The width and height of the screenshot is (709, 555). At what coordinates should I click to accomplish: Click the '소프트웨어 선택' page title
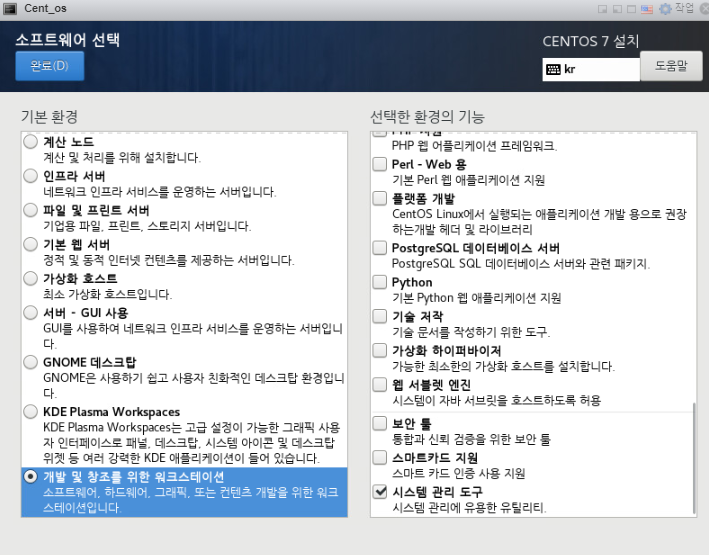pyautogui.click(x=68, y=40)
